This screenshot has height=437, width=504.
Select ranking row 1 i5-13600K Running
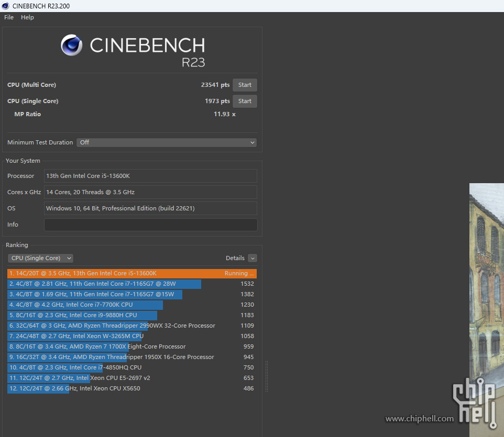pyautogui.click(x=132, y=274)
